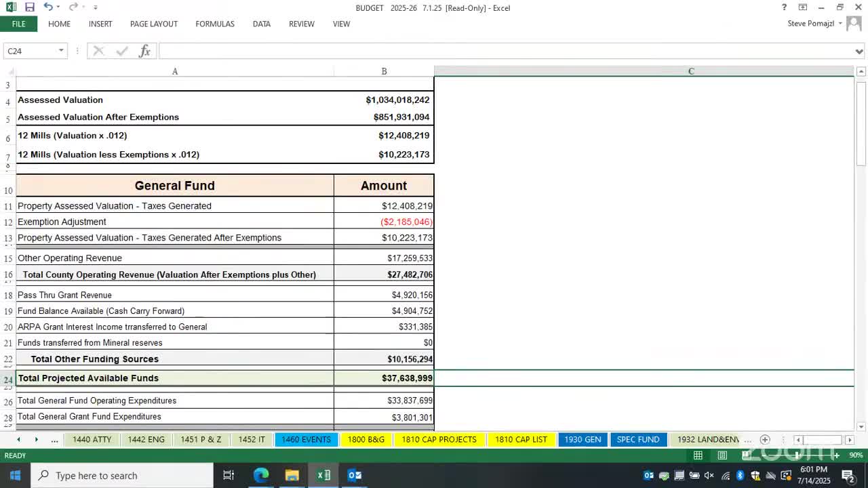Viewport: 868px width, 488px height.
Task: Select Normal view icon in status bar
Action: click(698, 455)
